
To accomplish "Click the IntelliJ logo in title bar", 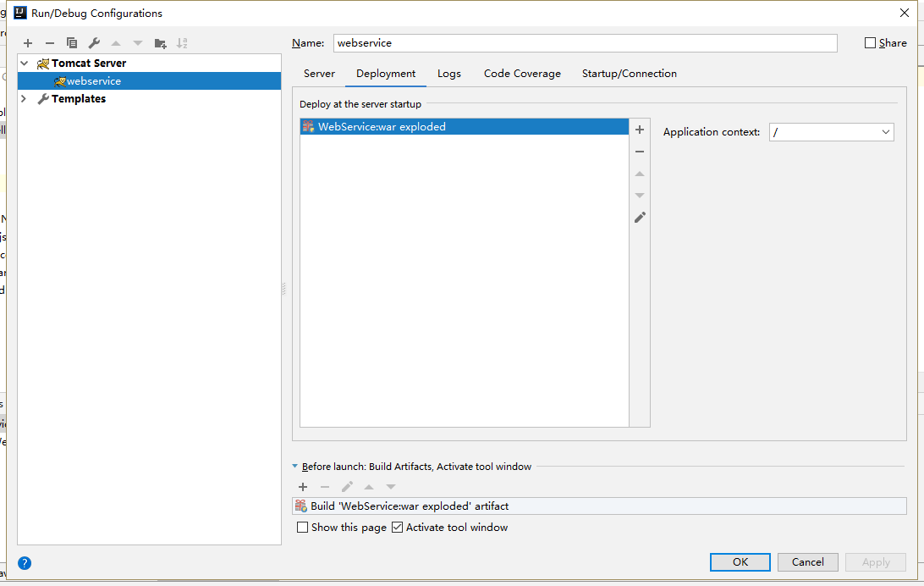I will tap(20, 13).
